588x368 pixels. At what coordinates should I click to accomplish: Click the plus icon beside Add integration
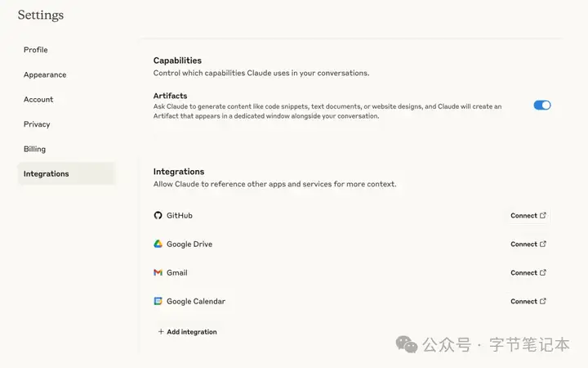tap(161, 331)
